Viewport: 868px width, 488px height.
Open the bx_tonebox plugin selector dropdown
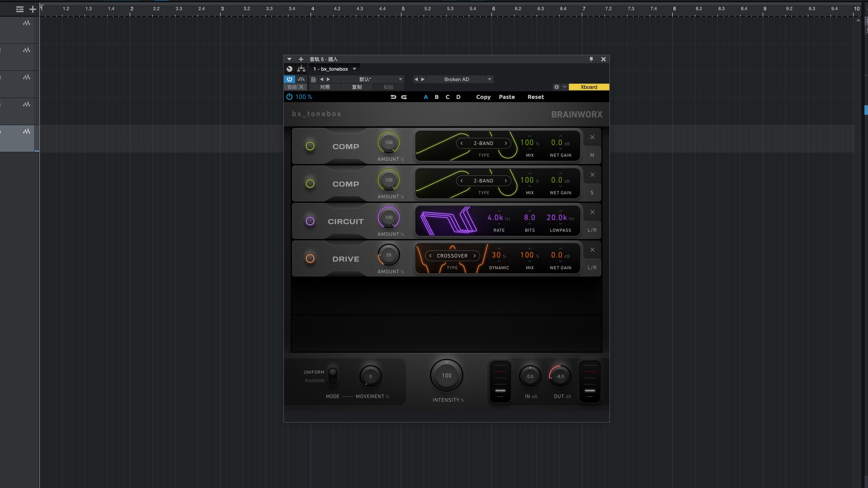click(x=354, y=69)
